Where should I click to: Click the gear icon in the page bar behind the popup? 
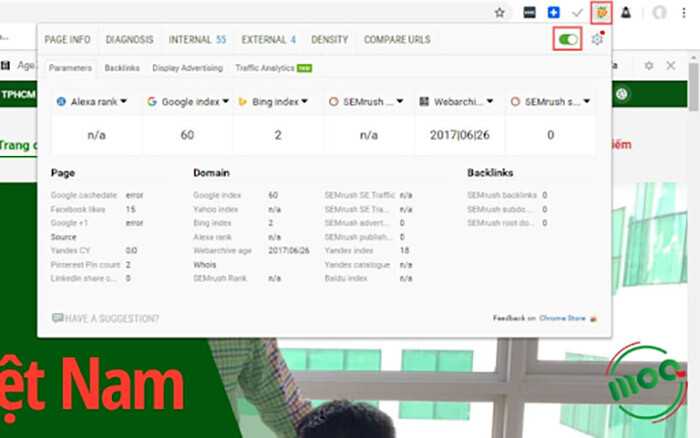tap(649, 66)
